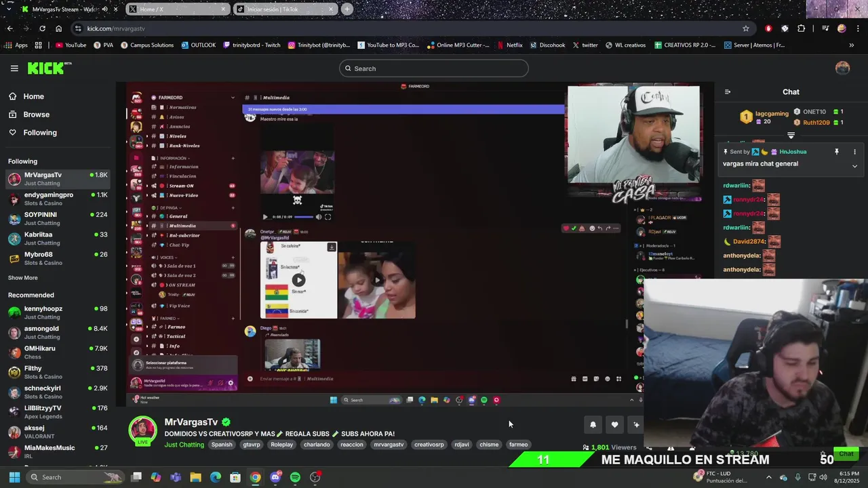Open File Explorer from taskbar
Viewport: 868px width, 488px height.
195,477
